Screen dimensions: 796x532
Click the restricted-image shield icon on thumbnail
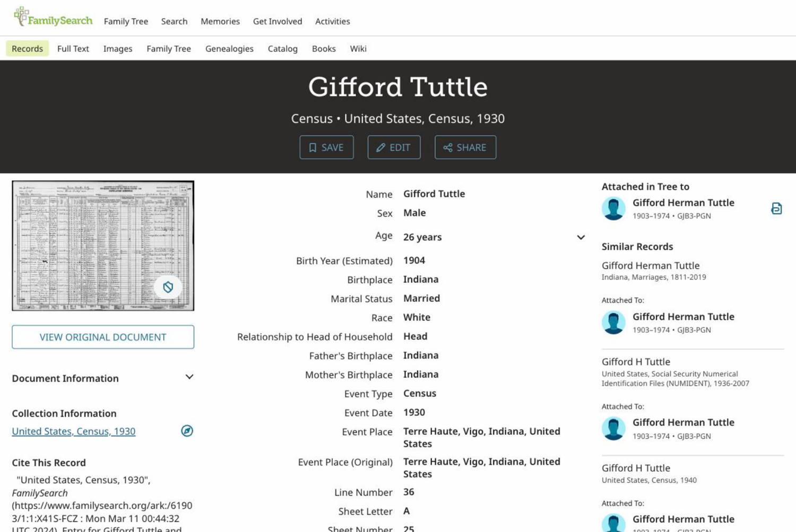tap(168, 287)
